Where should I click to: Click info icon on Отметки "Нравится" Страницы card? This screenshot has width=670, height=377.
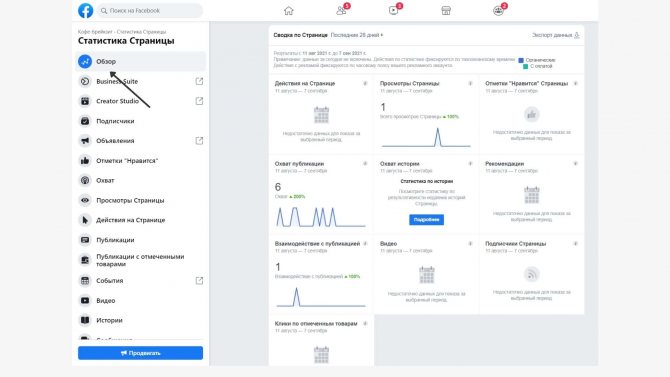point(575,83)
